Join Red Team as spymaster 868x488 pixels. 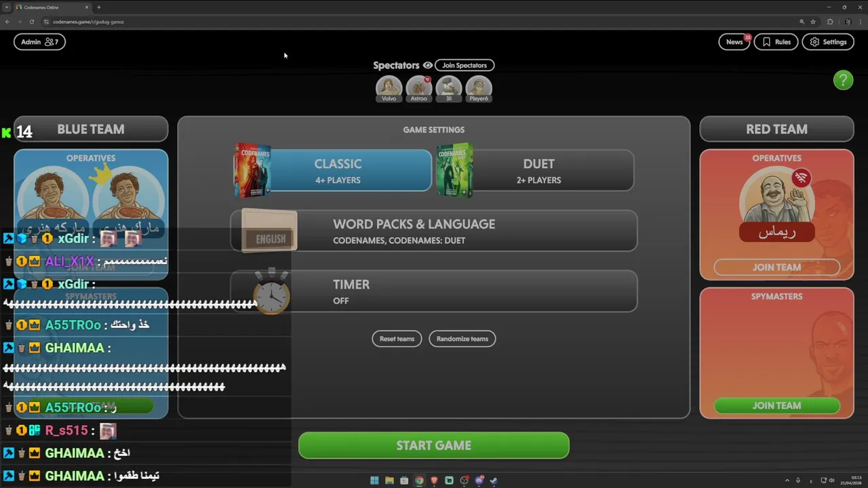point(776,405)
